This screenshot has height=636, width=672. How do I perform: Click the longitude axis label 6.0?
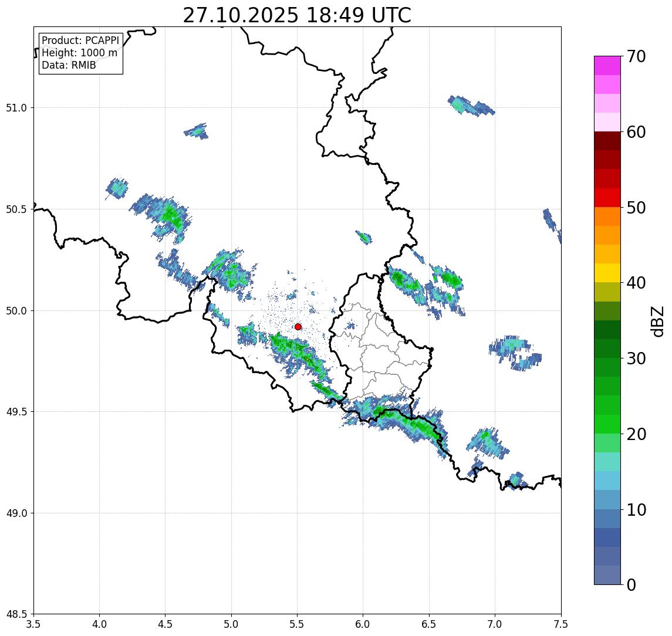[x=363, y=624]
